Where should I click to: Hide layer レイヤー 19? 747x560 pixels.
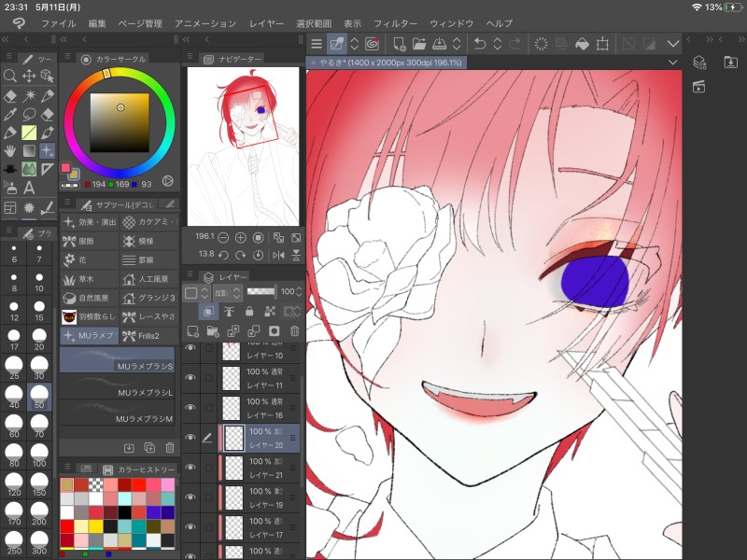tap(190, 497)
